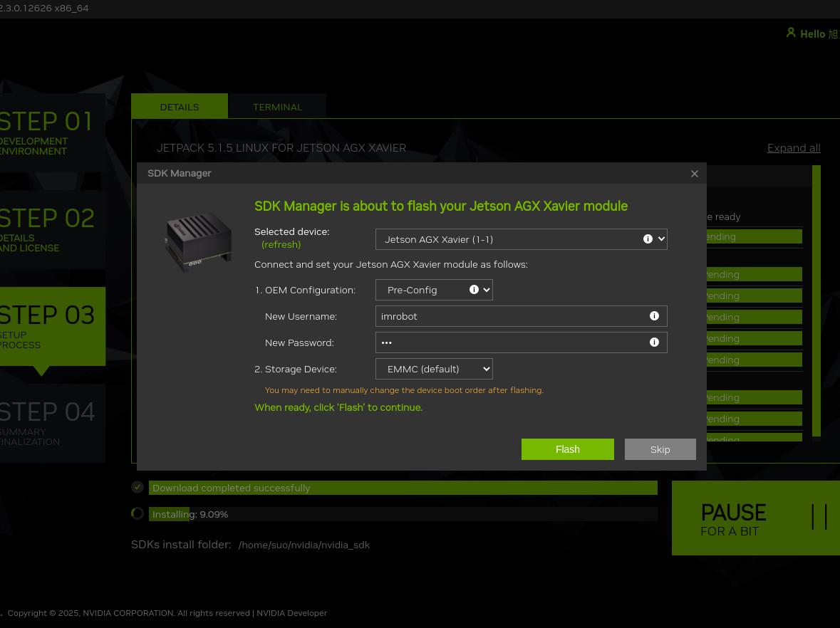Screen dimensions: 840x628
Task: Open the Storage Device dropdown
Action: coord(434,369)
